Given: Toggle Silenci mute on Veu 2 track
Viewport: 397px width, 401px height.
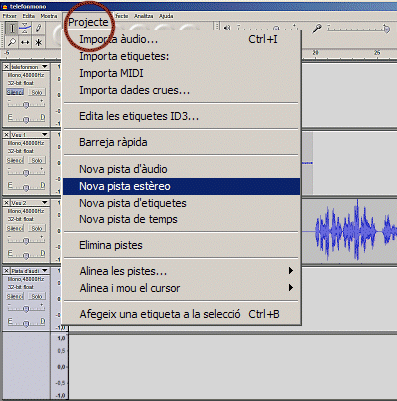Looking at the screenshot, I should point(15,228).
